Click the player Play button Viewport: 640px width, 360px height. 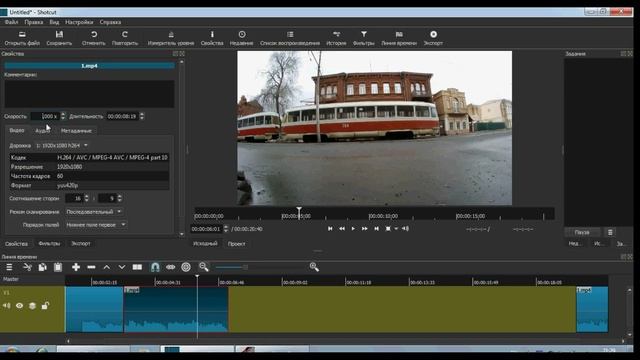tap(353, 229)
